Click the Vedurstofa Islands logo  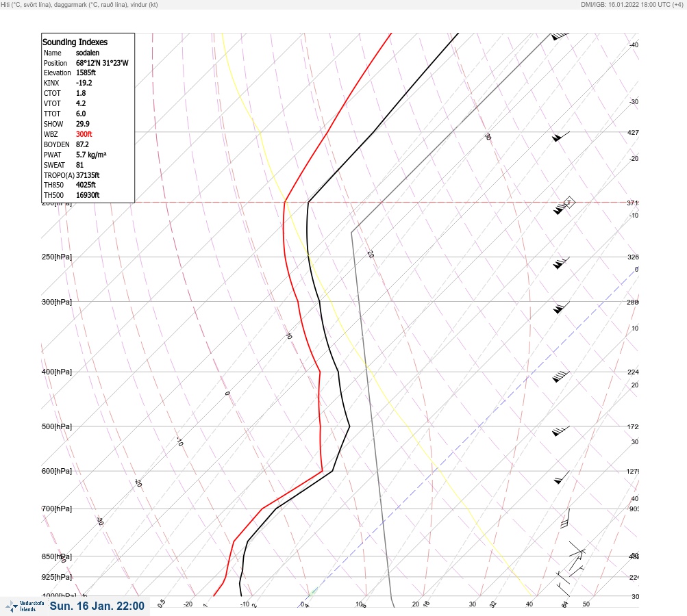[x=25, y=606]
